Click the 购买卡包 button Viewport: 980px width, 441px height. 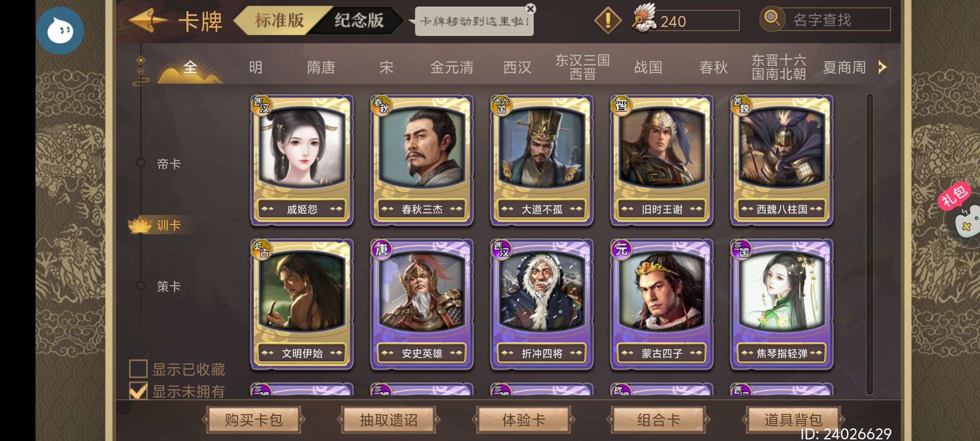(x=254, y=419)
